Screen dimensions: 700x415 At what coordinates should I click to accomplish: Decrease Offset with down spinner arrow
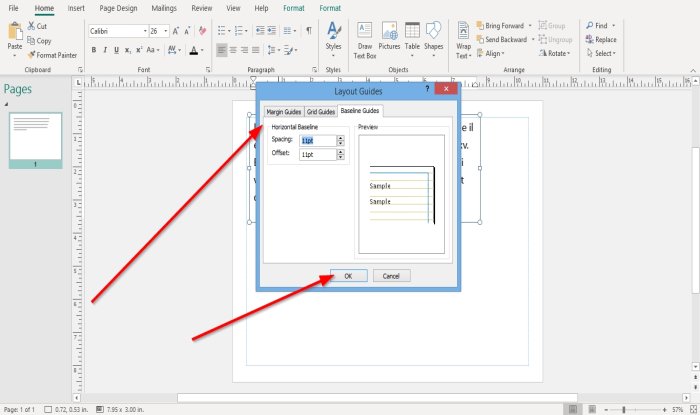click(x=341, y=157)
